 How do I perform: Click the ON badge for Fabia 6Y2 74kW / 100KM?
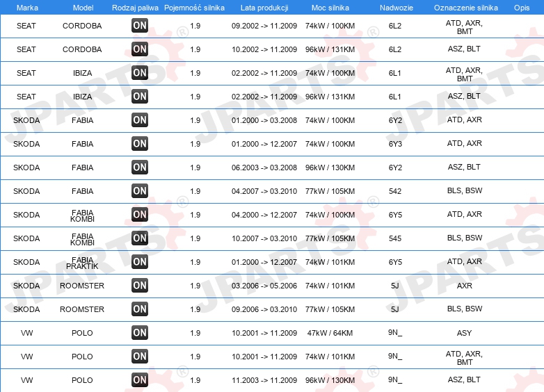coord(140,120)
